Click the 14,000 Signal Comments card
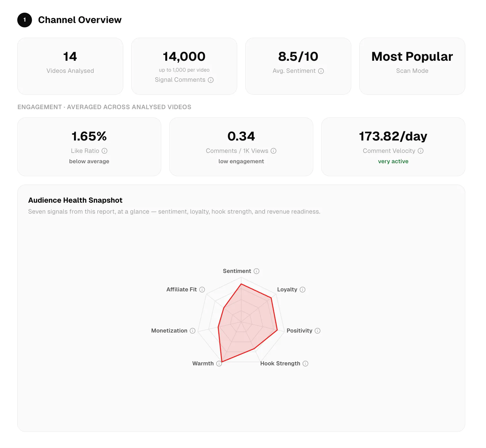 [x=184, y=66]
